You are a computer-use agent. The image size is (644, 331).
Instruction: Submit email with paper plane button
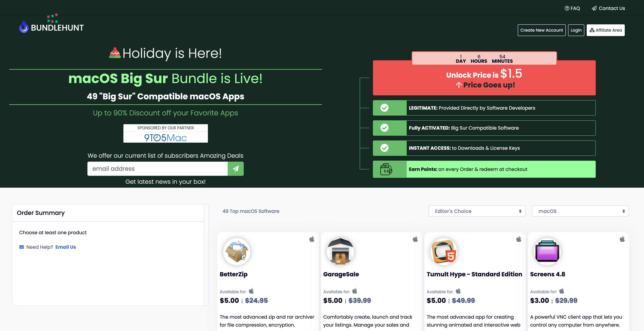(x=235, y=169)
